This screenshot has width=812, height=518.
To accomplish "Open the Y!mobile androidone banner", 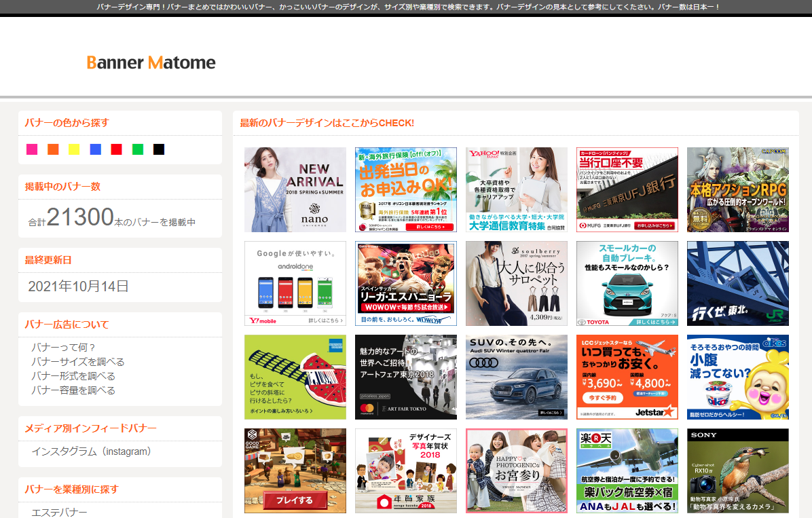I will 295,283.
